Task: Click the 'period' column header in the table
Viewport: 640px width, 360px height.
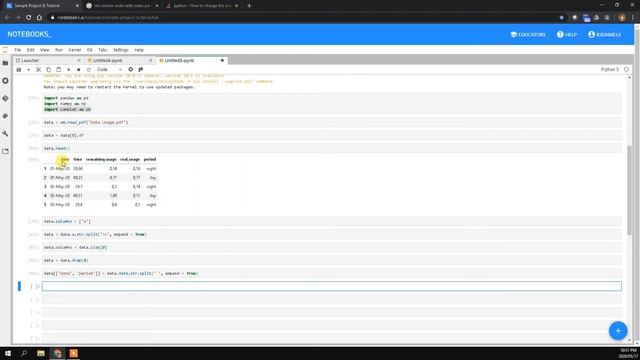Action: point(150,160)
